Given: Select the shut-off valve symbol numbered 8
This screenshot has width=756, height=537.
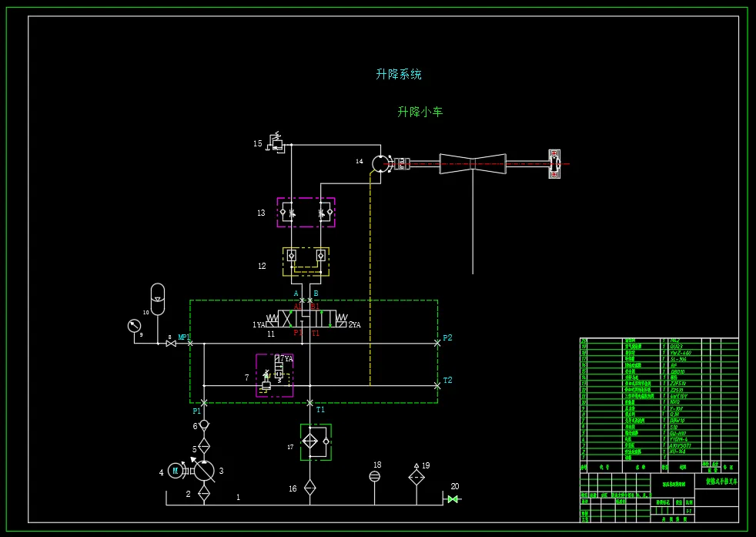Looking at the screenshot, I should (171, 344).
